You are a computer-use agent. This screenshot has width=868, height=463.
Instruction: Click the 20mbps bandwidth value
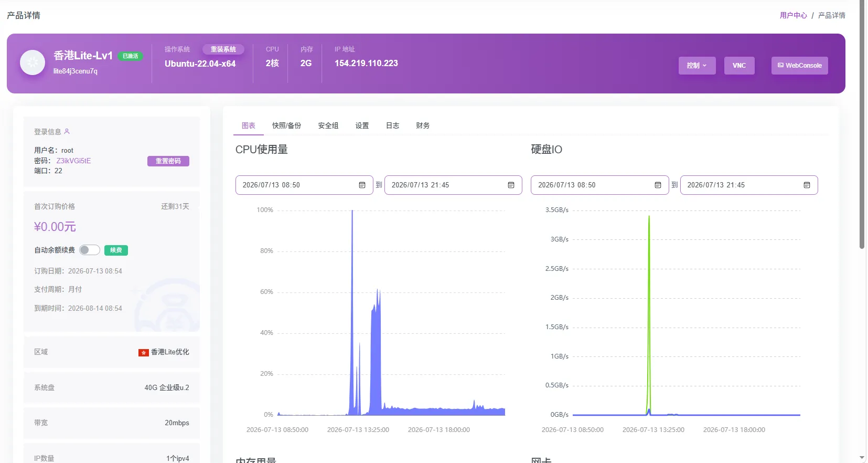[x=177, y=423]
